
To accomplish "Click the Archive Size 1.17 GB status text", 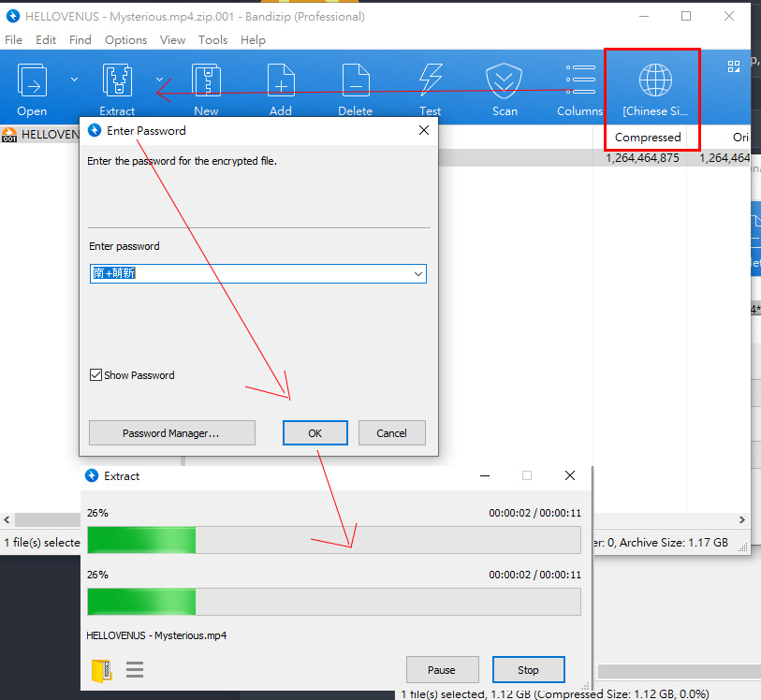I will coord(674,543).
